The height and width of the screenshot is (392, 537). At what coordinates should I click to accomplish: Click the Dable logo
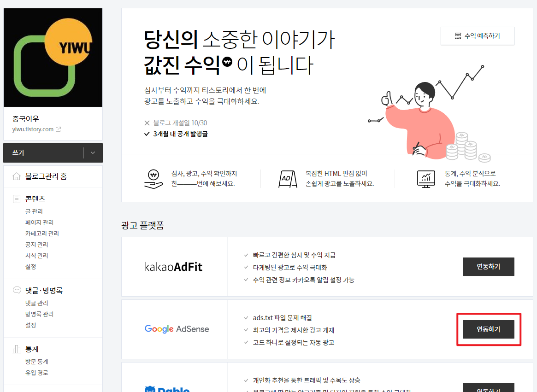167,389
